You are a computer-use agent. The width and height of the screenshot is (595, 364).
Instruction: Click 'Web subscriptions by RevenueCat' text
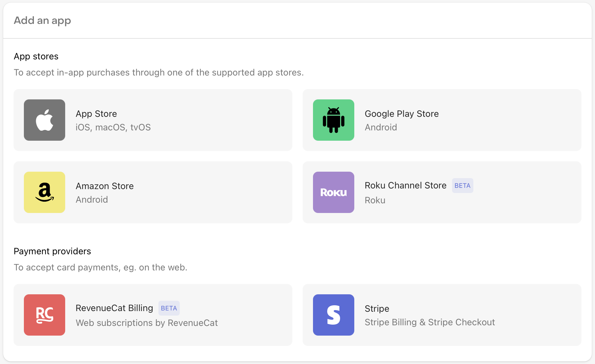[x=147, y=323]
